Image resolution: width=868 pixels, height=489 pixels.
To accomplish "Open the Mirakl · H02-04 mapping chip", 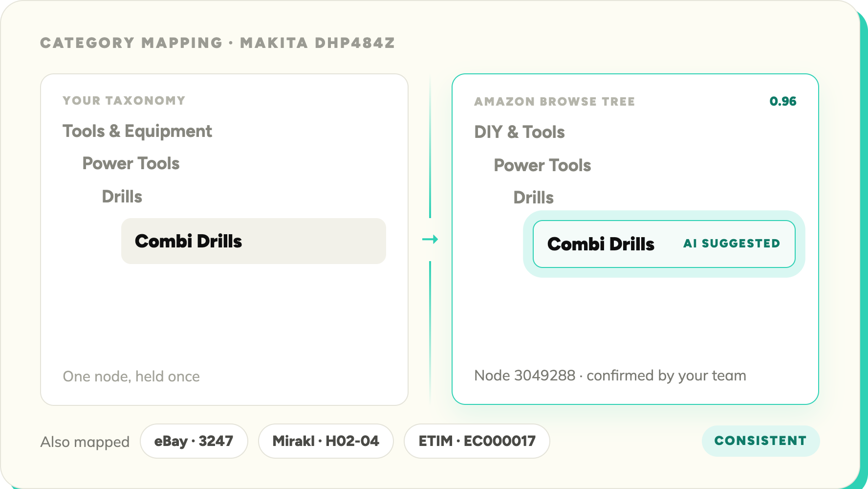I will pyautogui.click(x=326, y=441).
